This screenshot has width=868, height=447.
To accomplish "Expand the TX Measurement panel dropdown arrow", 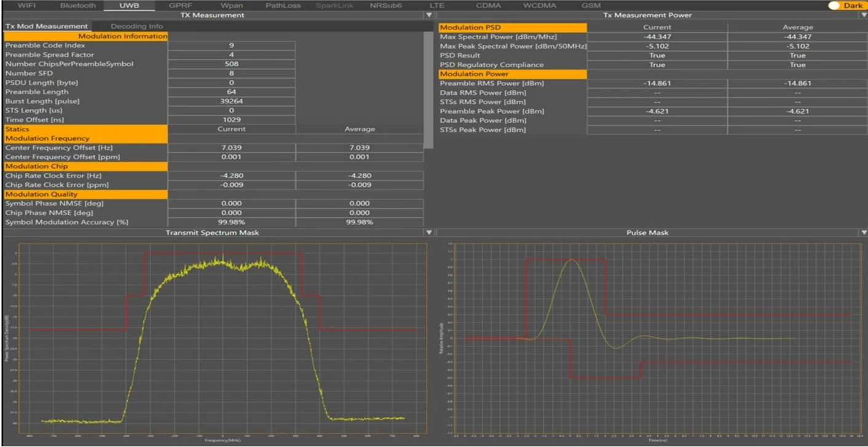I will point(429,15).
